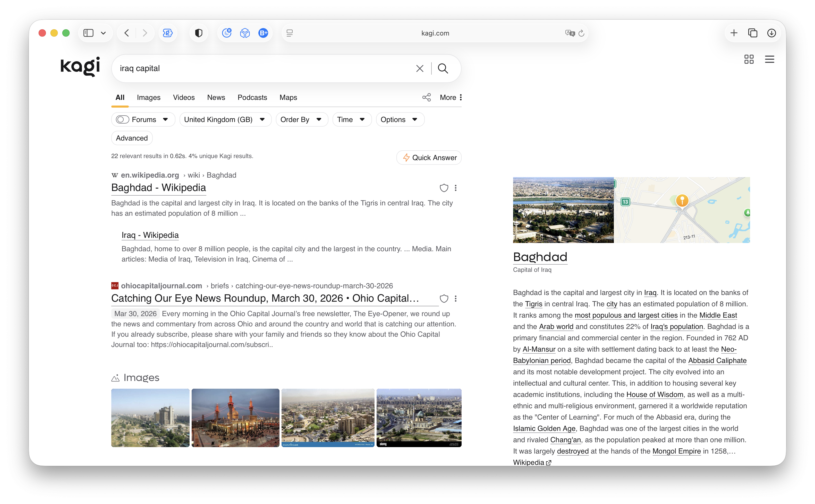Click the Quick Answer button

[429, 158]
